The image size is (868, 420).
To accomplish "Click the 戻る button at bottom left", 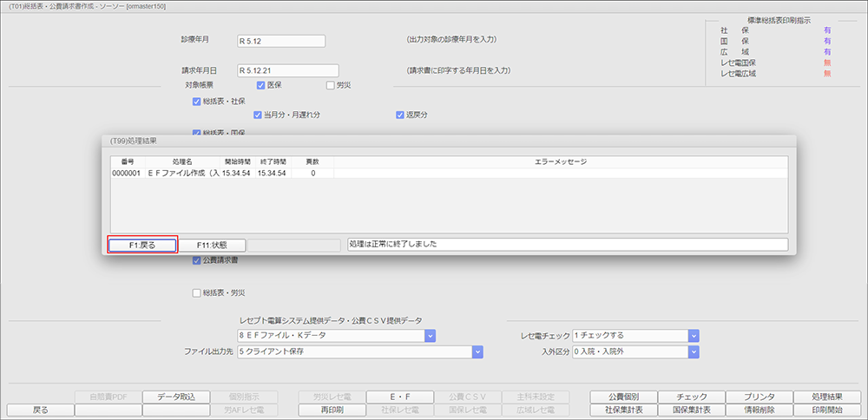I will click(x=40, y=410).
